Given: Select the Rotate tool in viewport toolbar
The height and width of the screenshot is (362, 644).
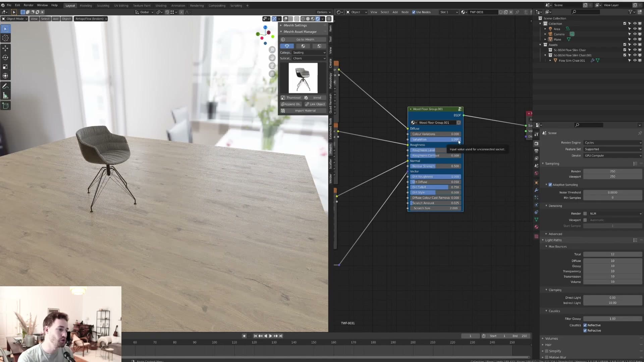Looking at the screenshot, I should [x=5, y=58].
